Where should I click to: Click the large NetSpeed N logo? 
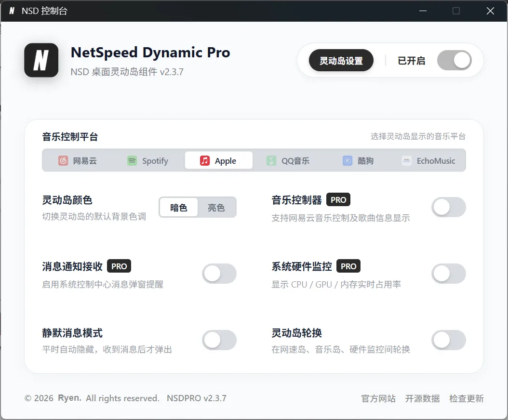(41, 60)
